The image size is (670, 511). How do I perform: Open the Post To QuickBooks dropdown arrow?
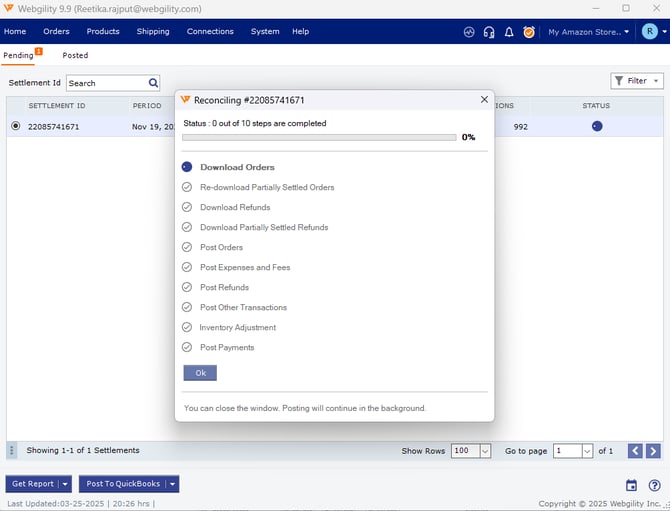pyautogui.click(x=172, y=484)
